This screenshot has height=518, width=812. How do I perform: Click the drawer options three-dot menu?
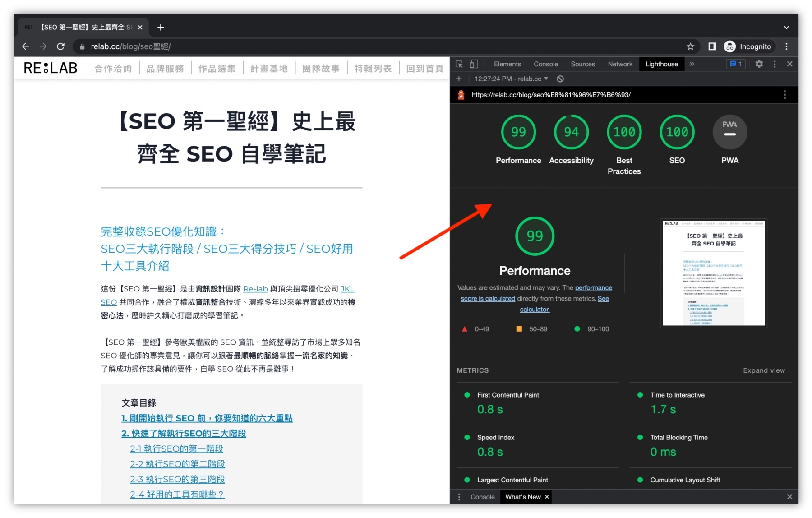click(459, 496)
